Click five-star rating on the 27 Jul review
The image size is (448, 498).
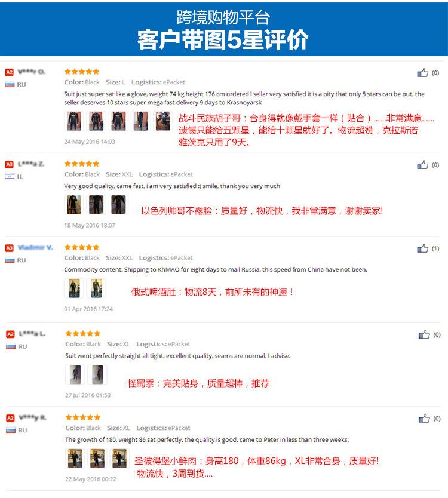point(83,333)
